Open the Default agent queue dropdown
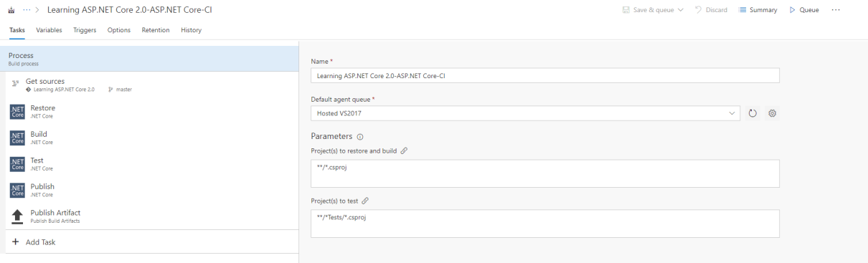 527,113
